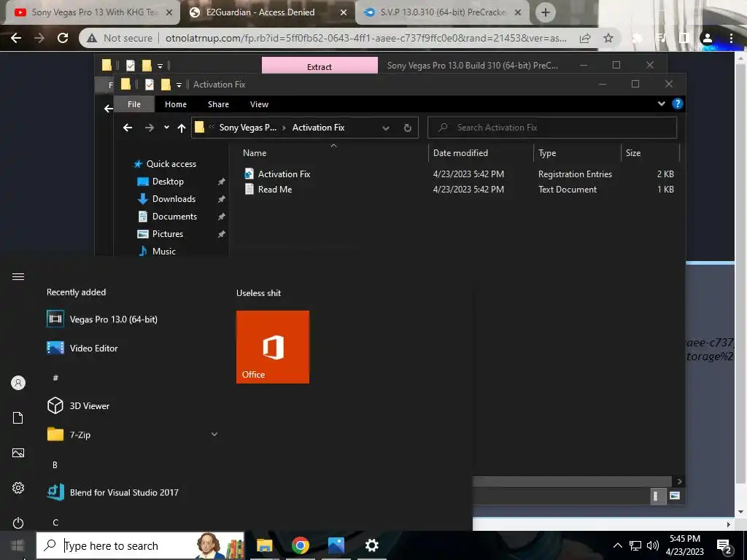The image size is (747, 560).
Task: Open File Explorer from taskbar
Action: pos(264,545)
